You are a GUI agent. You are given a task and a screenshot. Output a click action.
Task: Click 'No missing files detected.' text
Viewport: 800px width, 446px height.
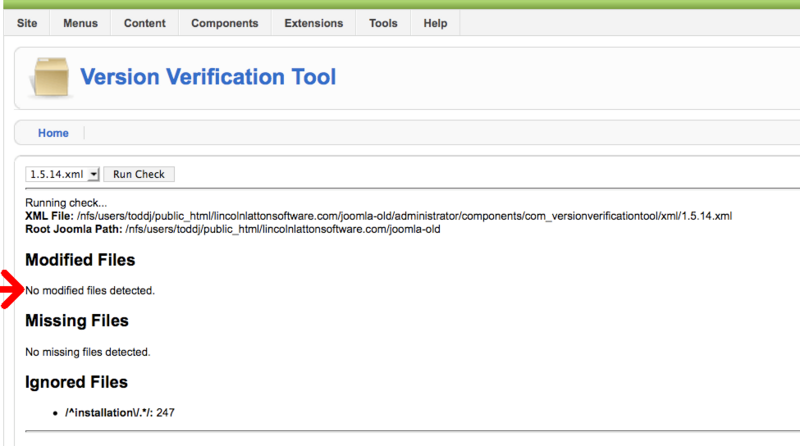coord(88,352)
